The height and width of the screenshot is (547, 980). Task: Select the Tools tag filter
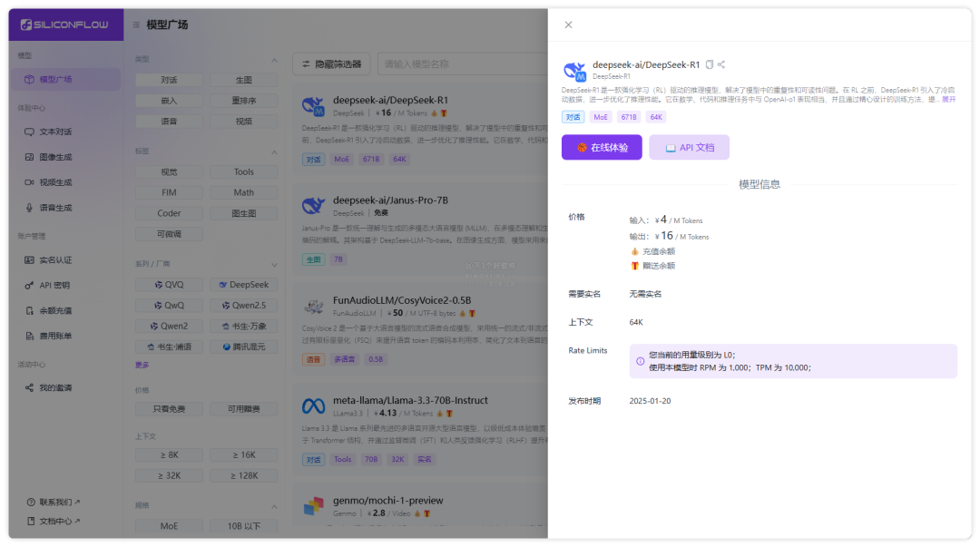(x=244, y=172)
